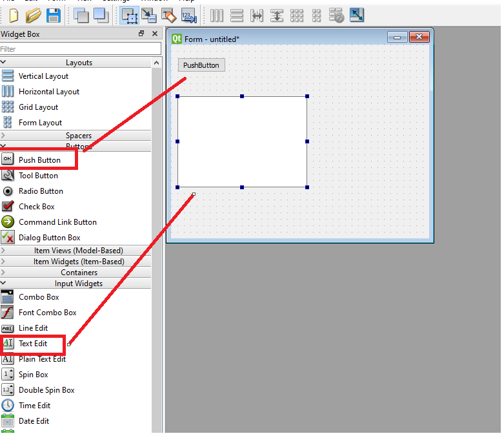Click Widget Box scrollbar up arrow
This screenshot has width=504, height=436.
pyautogui.click(x=157, y=63)
